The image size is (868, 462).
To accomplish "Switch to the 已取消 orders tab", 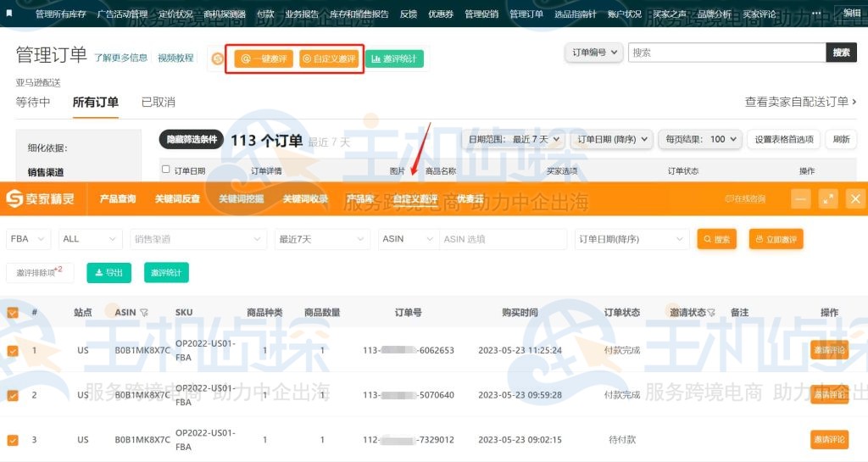I will pyautogui.click(x=158, y=102).
